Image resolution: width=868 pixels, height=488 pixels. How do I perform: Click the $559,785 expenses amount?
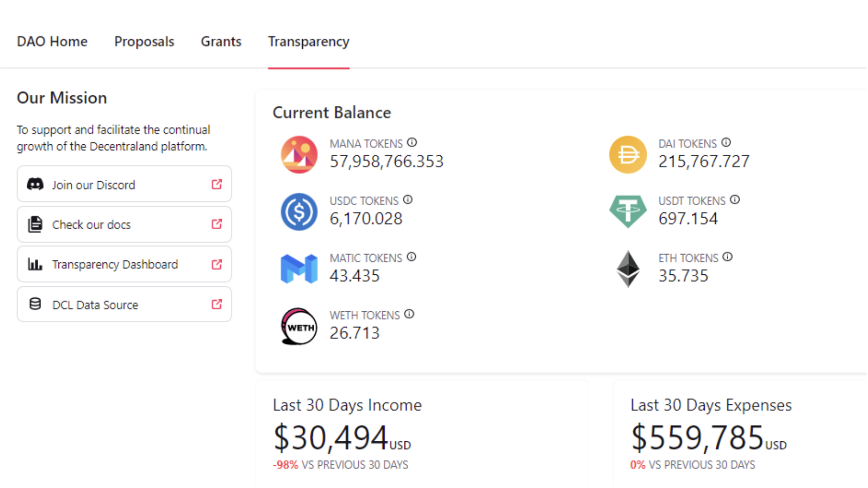[x=709, y=438]
